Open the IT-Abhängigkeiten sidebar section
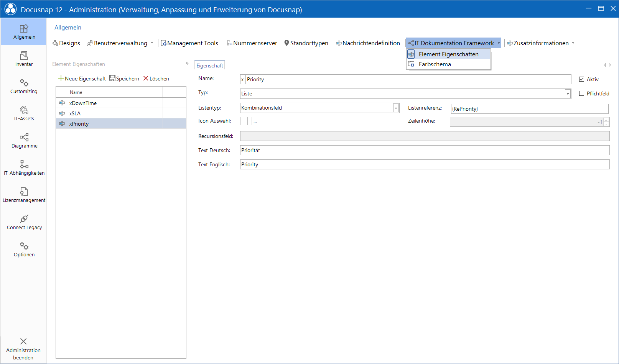The image size is (619, 364). [x=24, y=168]
